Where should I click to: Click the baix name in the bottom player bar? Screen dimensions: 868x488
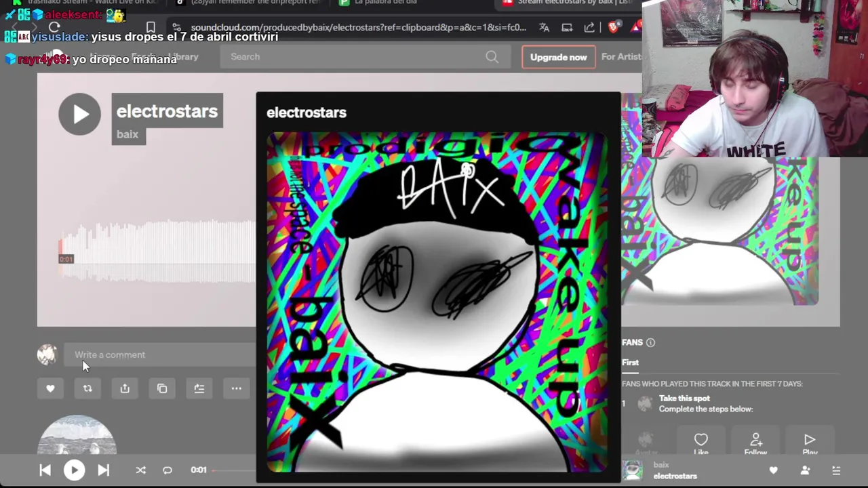(x=661, y=465)
